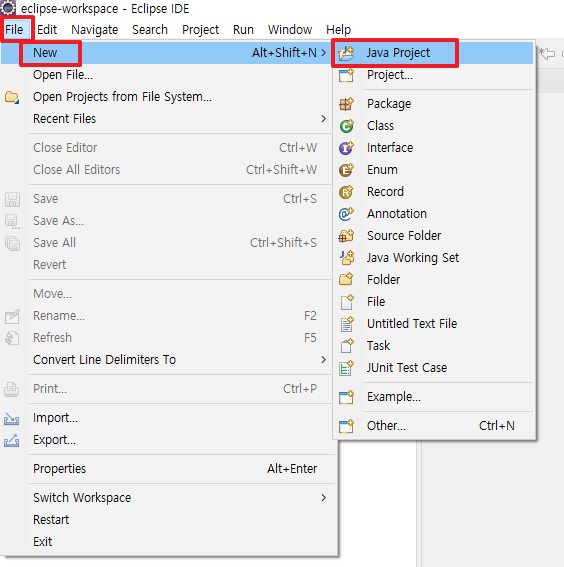This screenshot has width=564, height=567.
Task: Click the Untitled Text File icon
Action: pos(346,324)
